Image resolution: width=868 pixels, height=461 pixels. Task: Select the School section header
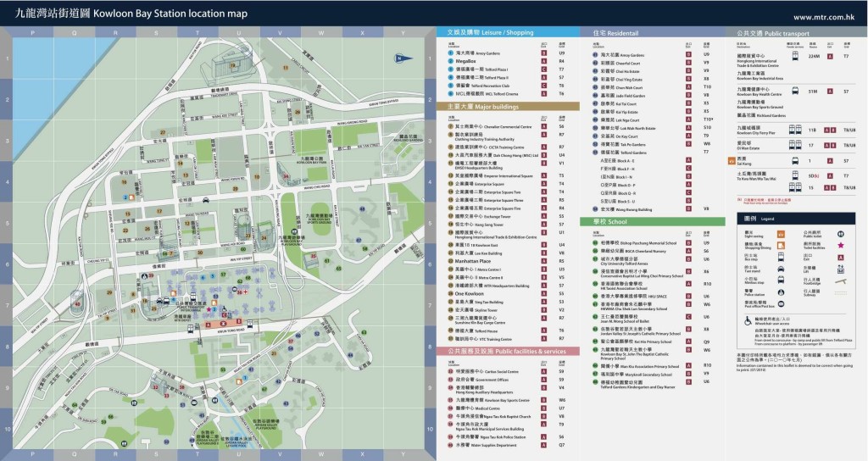pyautogui.click(x=652, y=221)
